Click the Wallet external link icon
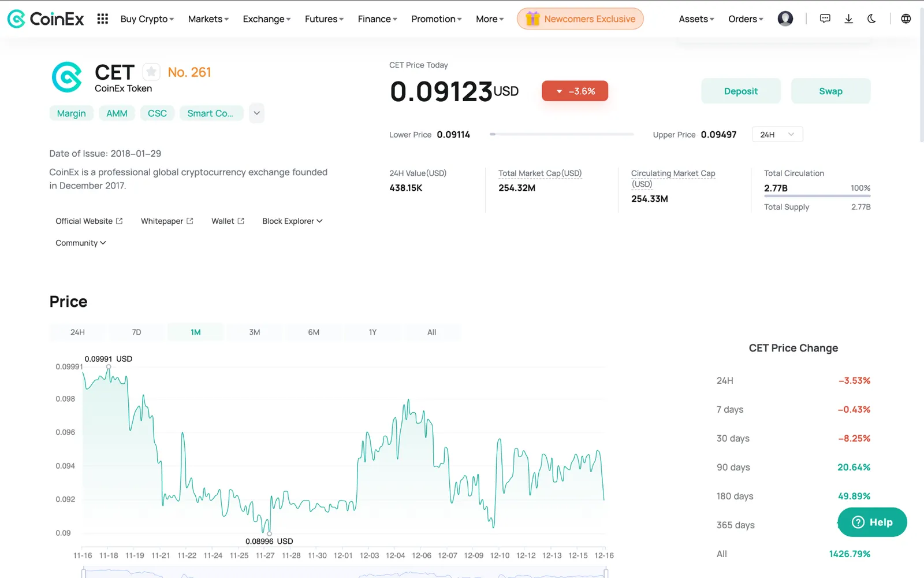Screen dimensions: 924x578 pos(241,221)
